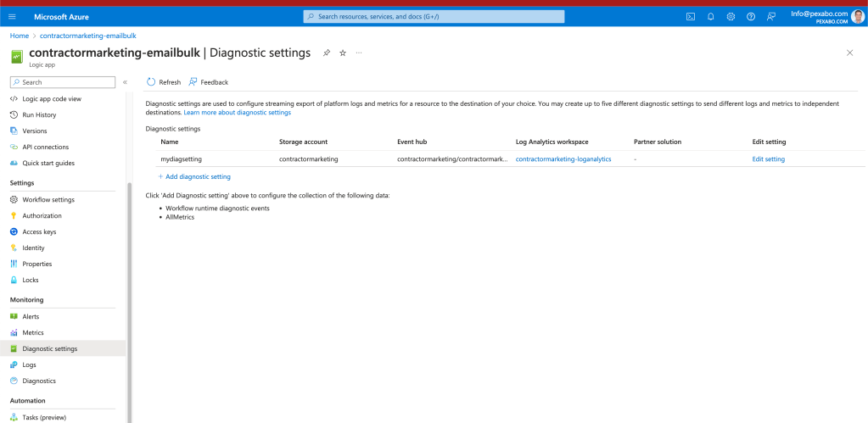Screen dimensions: 868x423
Task: Click the user profile avatar
Action: (858, 17)
